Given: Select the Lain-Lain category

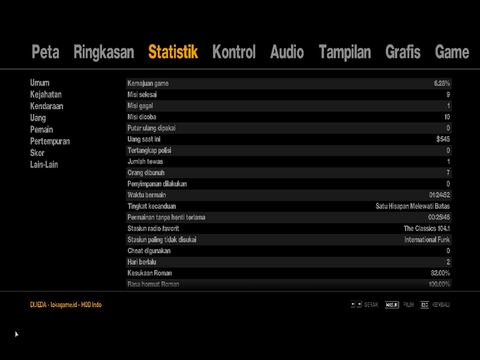Looking at the screenshot, I should click(x=44, y=164).
